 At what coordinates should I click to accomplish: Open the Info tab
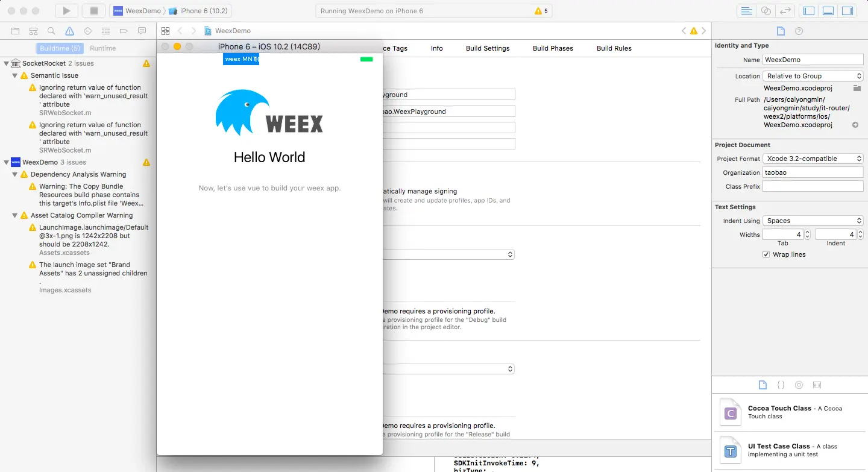pyautogui.click(x=437, y=48)
